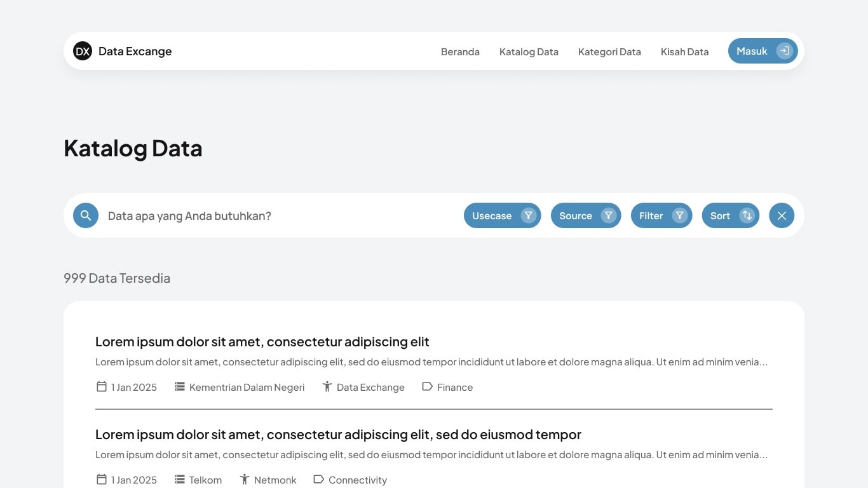This screenshot has width=868, height=488.
Task: Open the Filter dropdown
Action: pyautogui.click(x=661, y=215)
